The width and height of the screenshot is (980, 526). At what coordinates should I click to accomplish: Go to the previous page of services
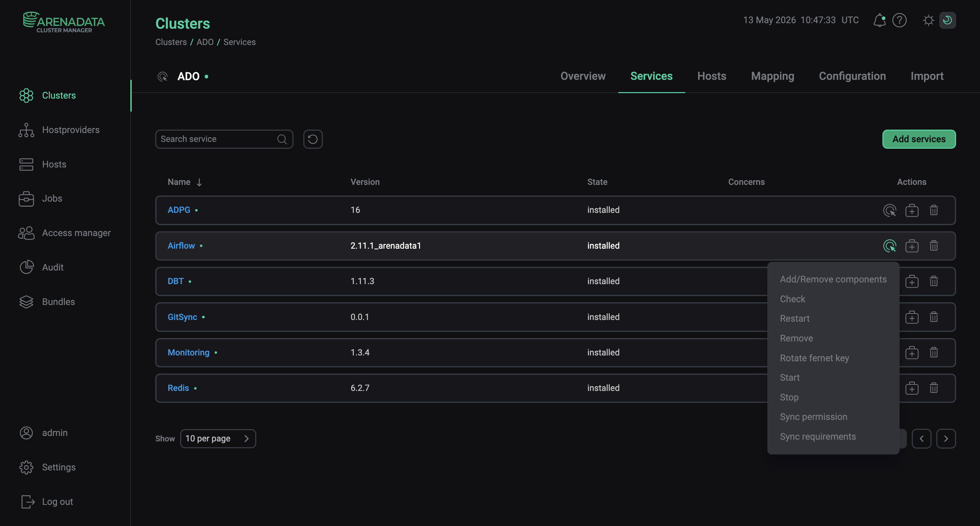coord(921,439)
